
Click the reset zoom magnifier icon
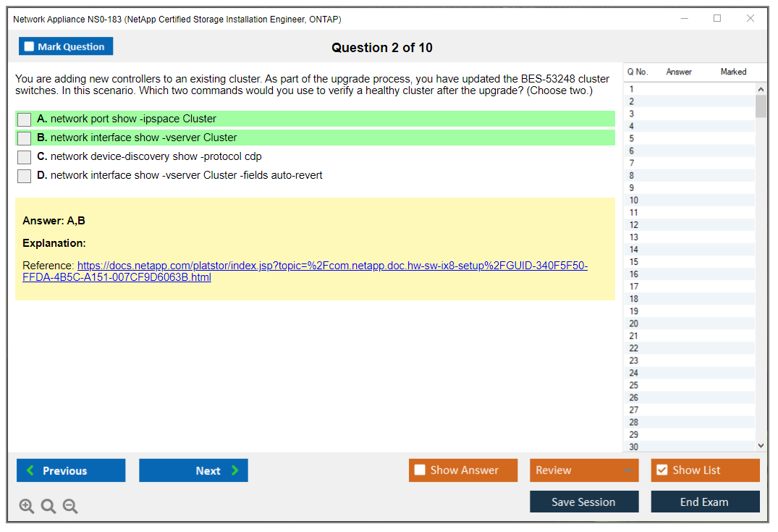coord(48,507)
